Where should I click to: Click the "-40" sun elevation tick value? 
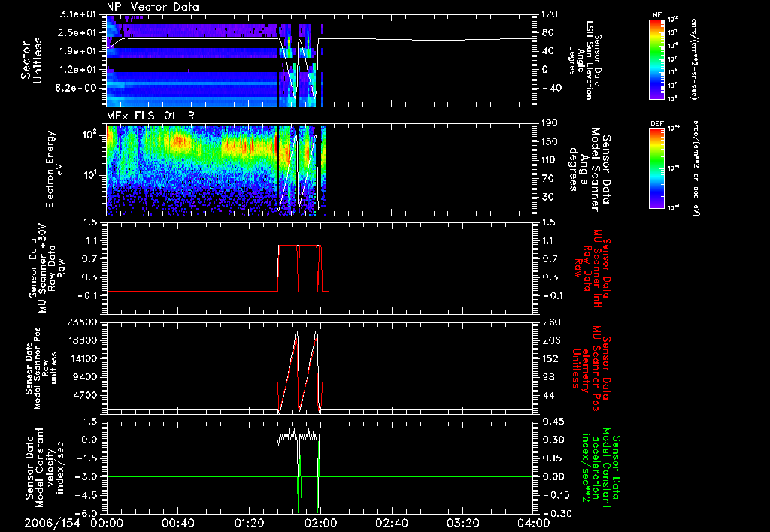552,89
